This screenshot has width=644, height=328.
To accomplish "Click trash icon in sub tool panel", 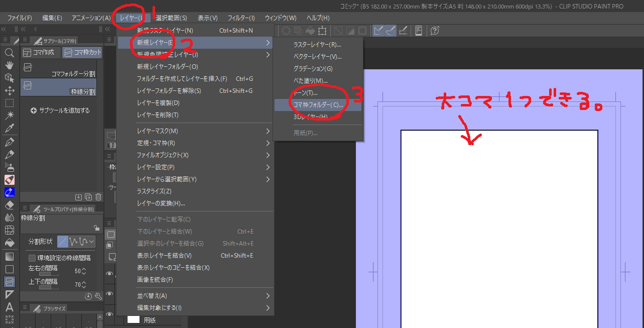I will [x=98, y=197].
